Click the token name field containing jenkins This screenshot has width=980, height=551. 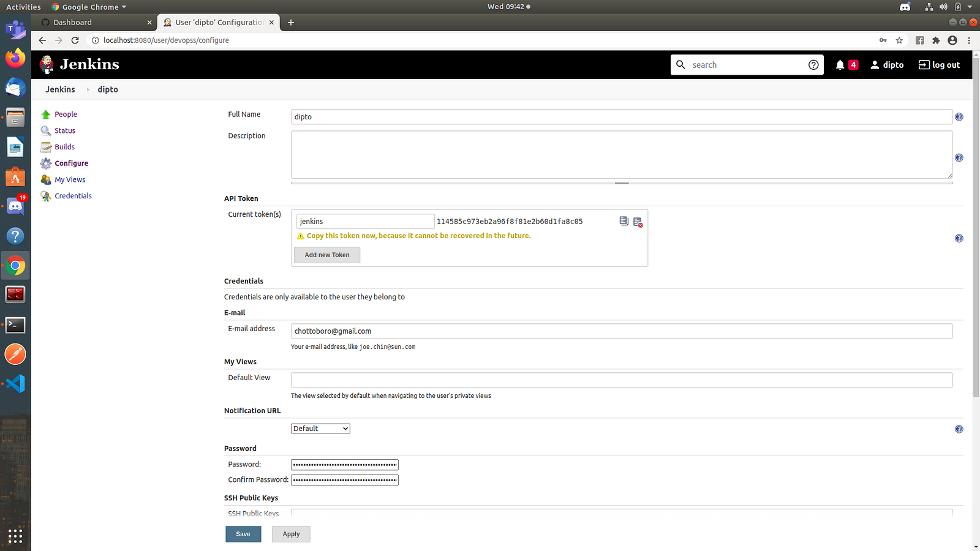tap(365, 222)
